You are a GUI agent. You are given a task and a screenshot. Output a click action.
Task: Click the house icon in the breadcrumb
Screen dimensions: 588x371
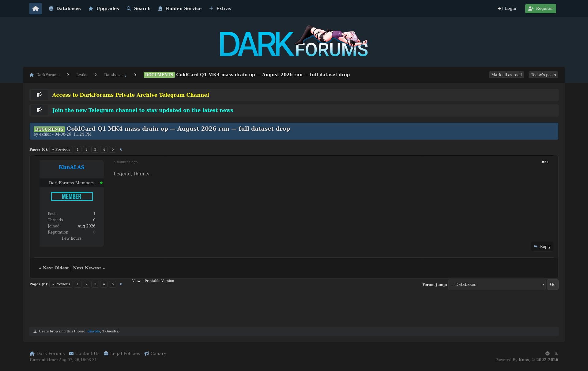tap(32, 75)
